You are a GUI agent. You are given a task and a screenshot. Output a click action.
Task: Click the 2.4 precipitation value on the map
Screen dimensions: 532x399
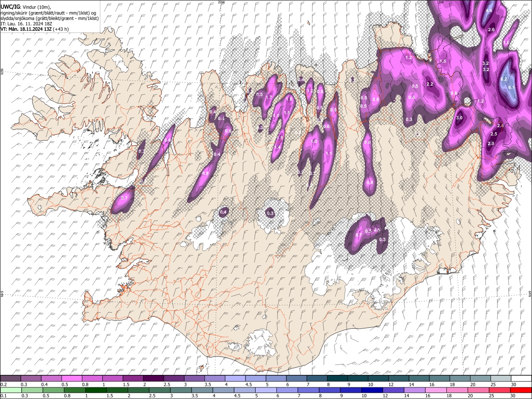tap(500, 126)
